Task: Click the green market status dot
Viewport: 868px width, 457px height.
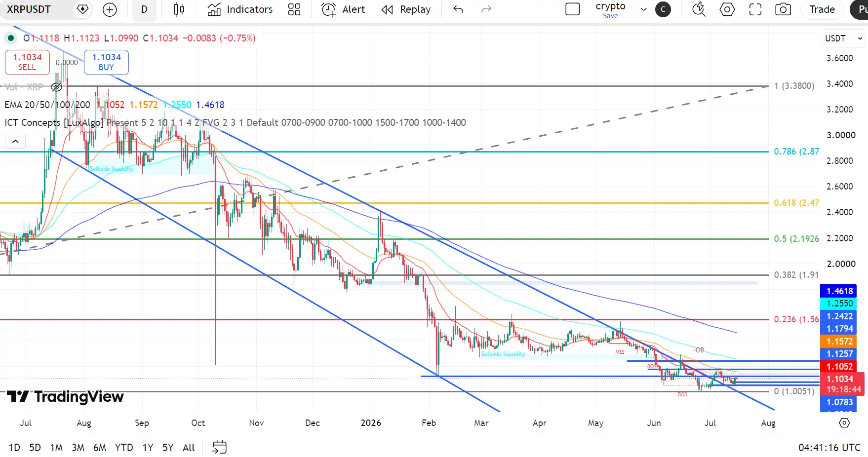Action: coord(10,38)
